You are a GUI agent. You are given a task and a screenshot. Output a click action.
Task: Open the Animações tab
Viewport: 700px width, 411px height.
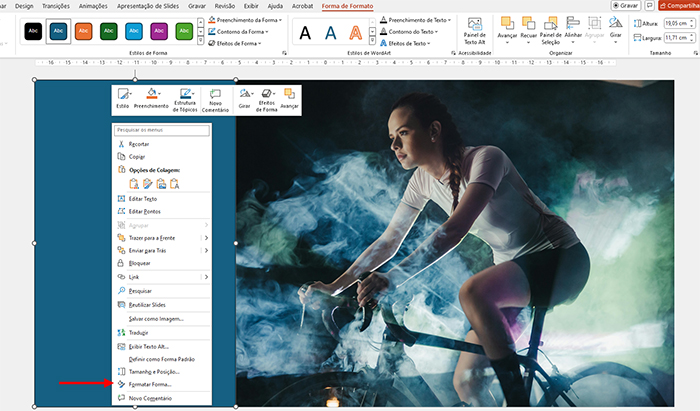[x=93, y=6]
